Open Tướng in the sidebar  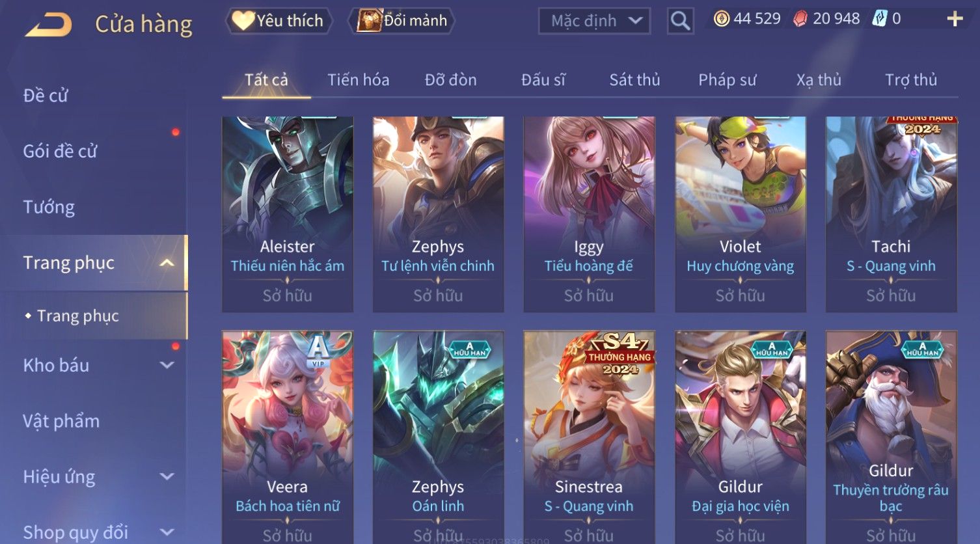49,207
